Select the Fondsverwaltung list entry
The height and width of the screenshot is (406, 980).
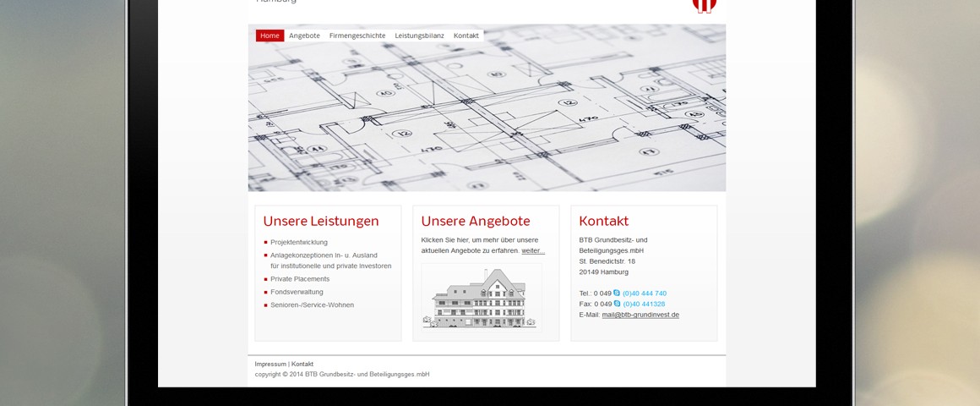297,292
